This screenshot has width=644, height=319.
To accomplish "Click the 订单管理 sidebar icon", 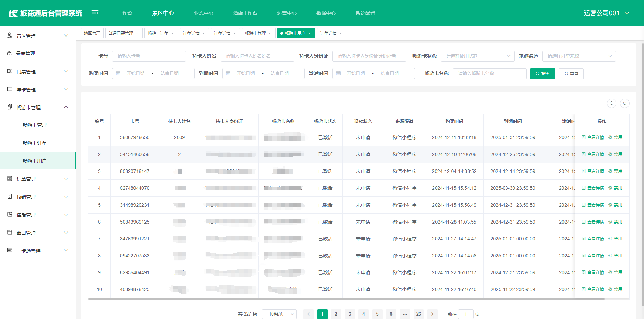I will click(10, 179).
